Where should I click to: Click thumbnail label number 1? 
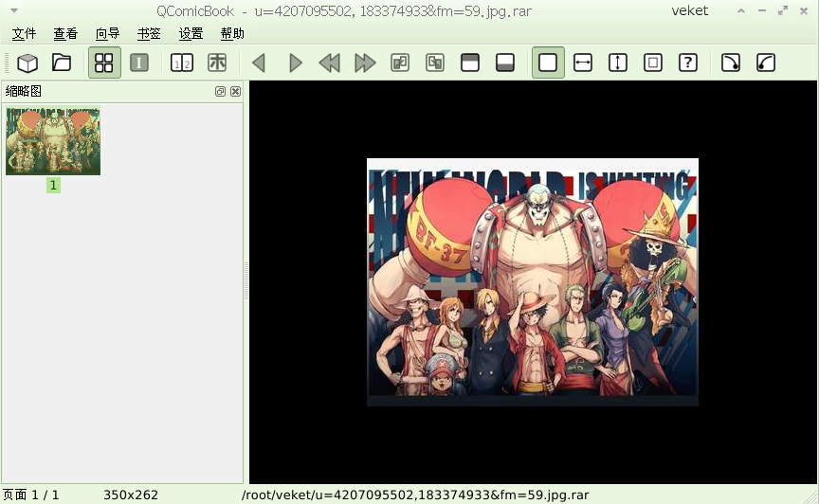(53, 186)
